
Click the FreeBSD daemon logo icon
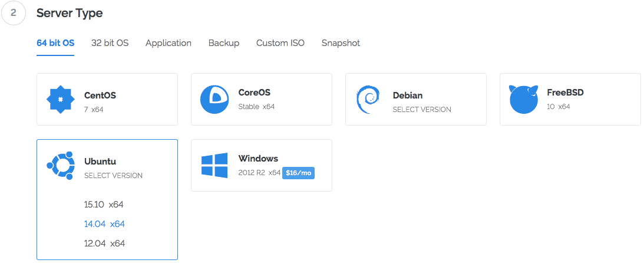524,100
